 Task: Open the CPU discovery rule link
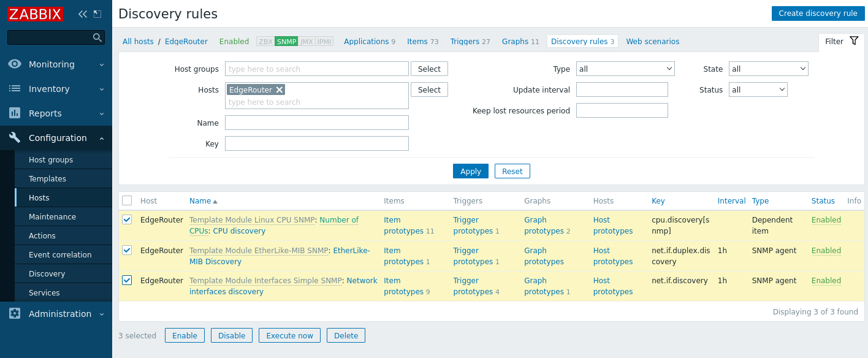coord(239,231)
